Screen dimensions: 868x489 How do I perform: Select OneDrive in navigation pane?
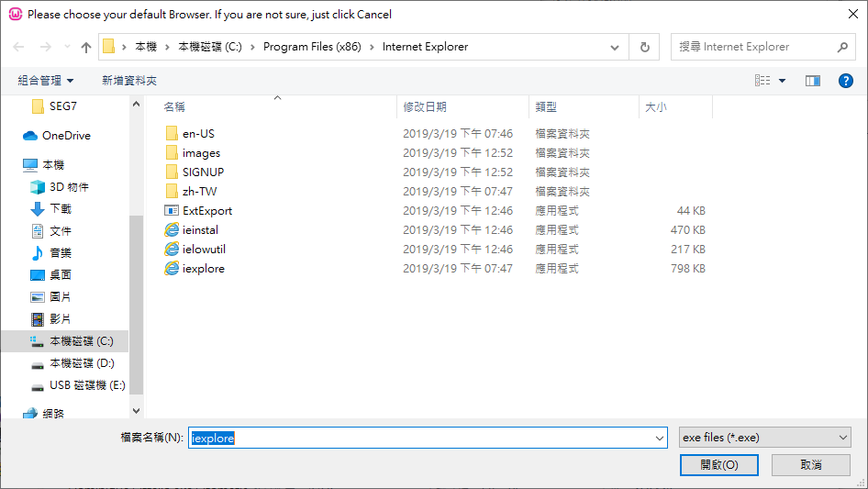coord(57,136)
